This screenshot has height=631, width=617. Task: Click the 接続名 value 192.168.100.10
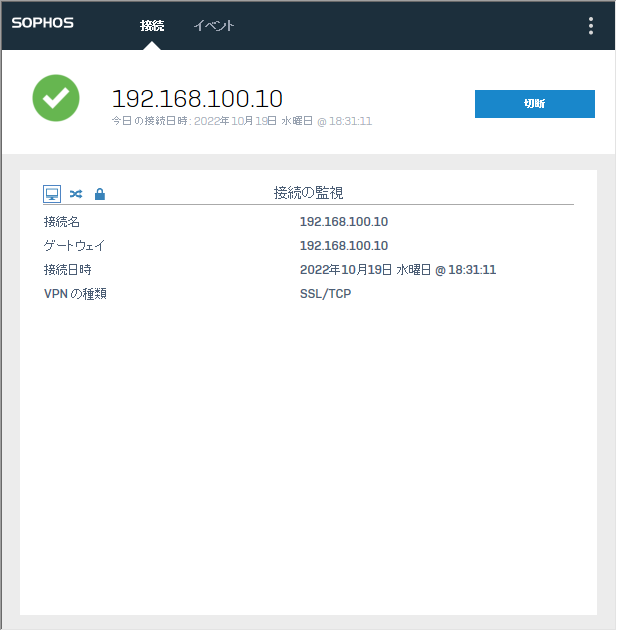343,222
